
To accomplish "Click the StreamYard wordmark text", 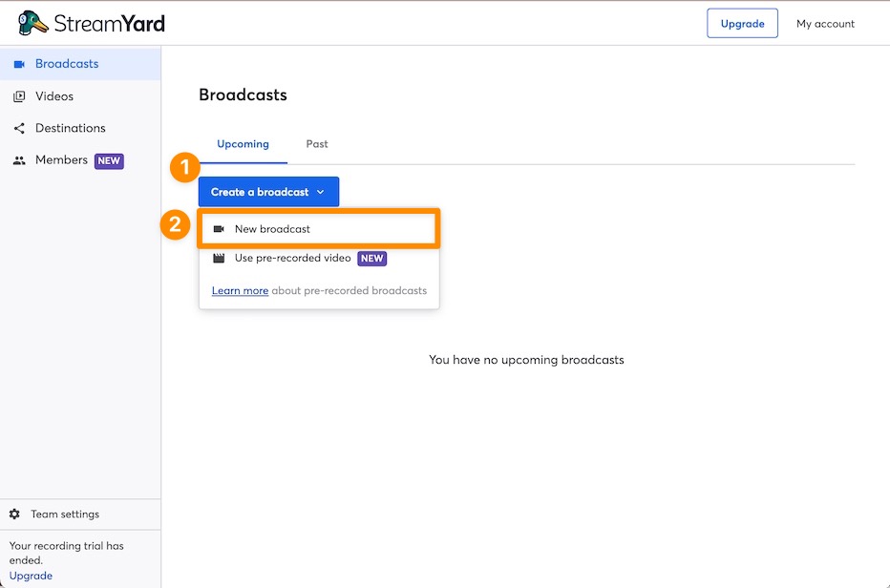I will click(110, 24).
